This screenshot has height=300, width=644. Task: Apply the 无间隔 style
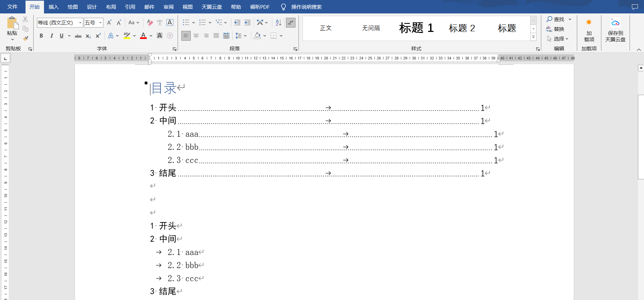point(371,28)
